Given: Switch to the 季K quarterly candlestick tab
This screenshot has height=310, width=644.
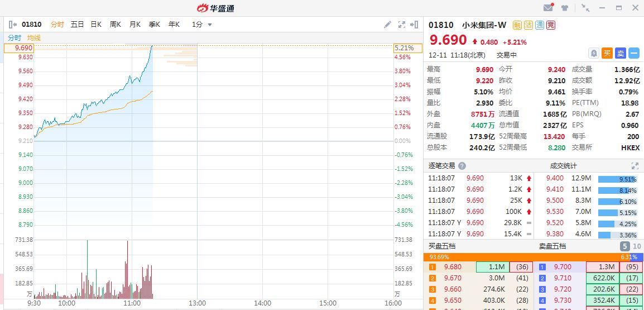Looking at the screenshot, I should pos(155,25).
